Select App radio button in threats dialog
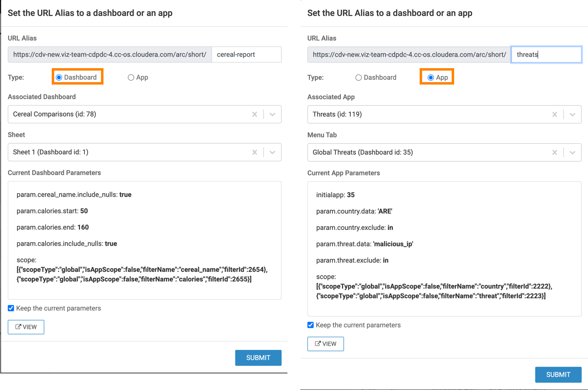 pos(431,78)
